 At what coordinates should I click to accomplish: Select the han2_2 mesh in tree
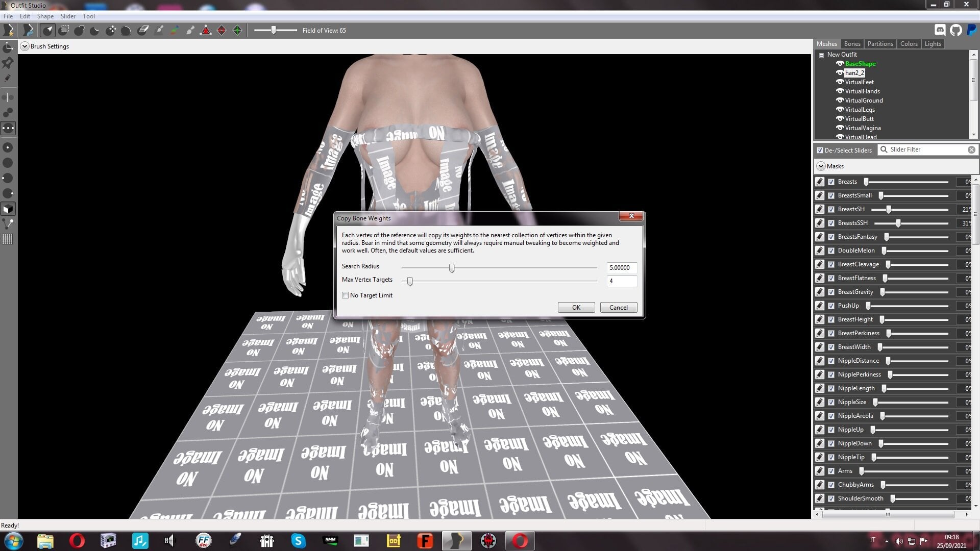854,73
